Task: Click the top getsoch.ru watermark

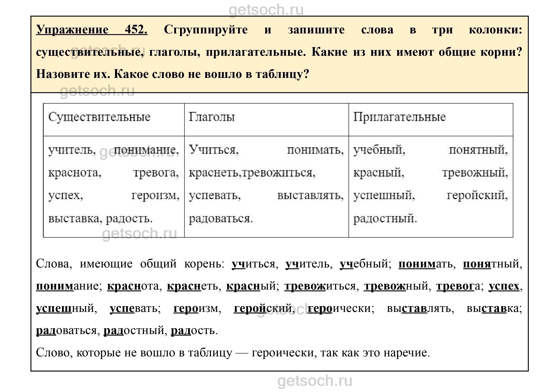Action: (x=266, y=10)
